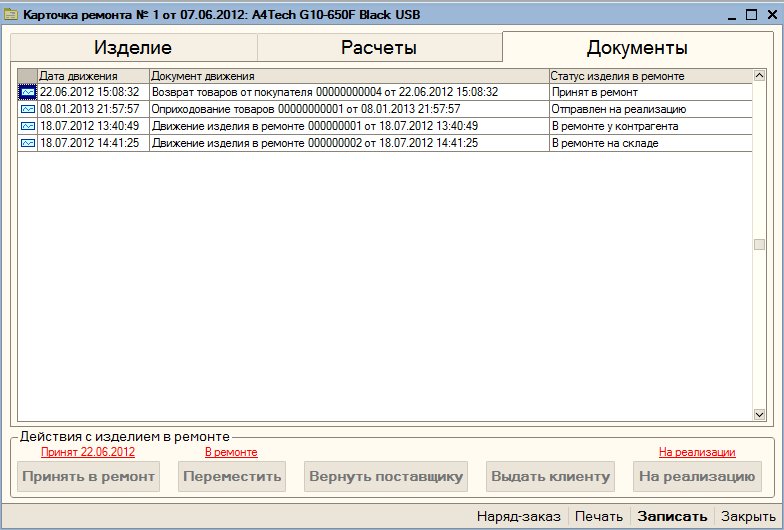This screenshot has width=784, height=530.
Task: Click the application icon in the title bar
Action: point(11,15)
